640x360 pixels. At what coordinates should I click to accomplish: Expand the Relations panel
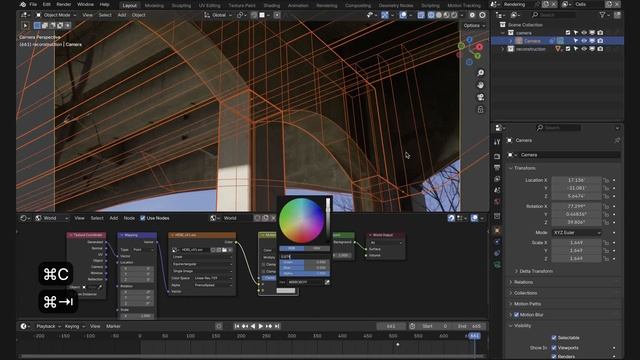pos(521,282)
